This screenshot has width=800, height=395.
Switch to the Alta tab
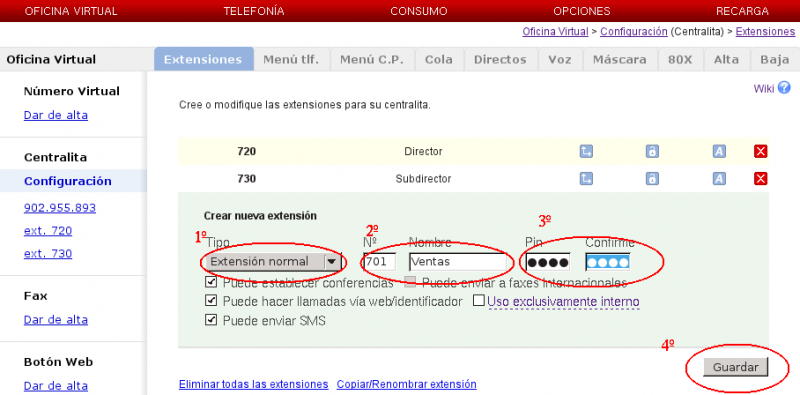pyautogui.click(x=727, y=59)
